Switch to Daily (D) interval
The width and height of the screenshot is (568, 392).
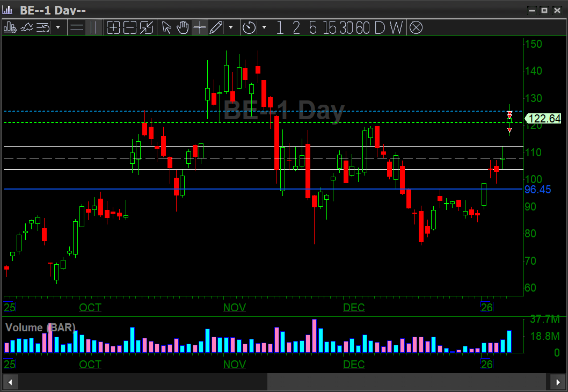coord(380,27)
